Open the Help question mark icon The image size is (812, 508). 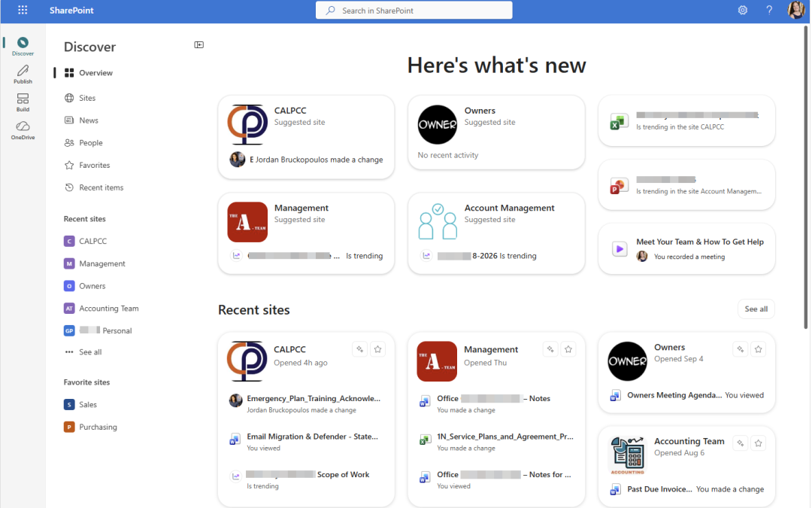coord(769,10)
